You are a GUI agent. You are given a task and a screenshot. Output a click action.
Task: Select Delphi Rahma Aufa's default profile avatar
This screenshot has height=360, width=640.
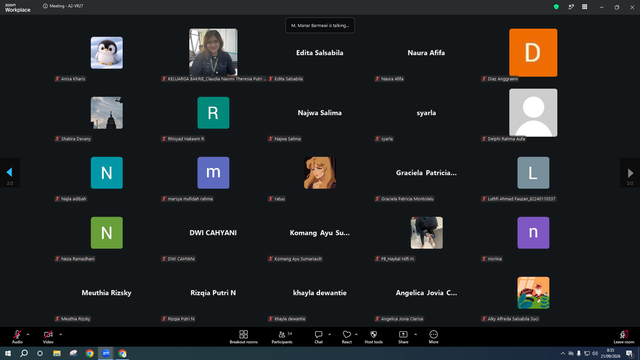pos(533,113)
